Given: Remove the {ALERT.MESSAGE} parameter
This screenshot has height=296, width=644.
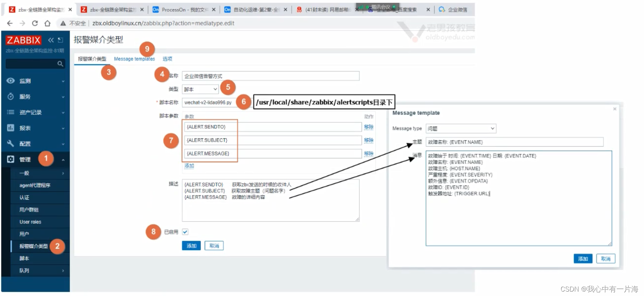Looking at the screenshot, I should 369,153.
